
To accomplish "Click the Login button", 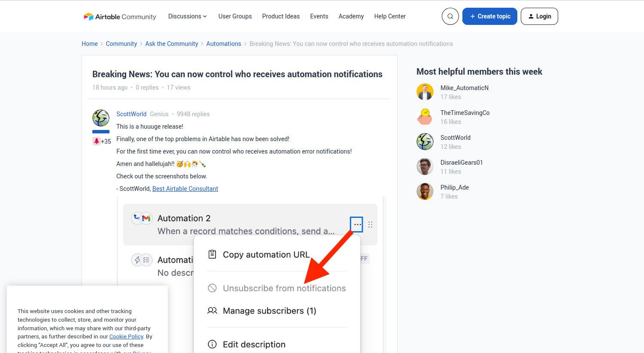I will point(539,16).
